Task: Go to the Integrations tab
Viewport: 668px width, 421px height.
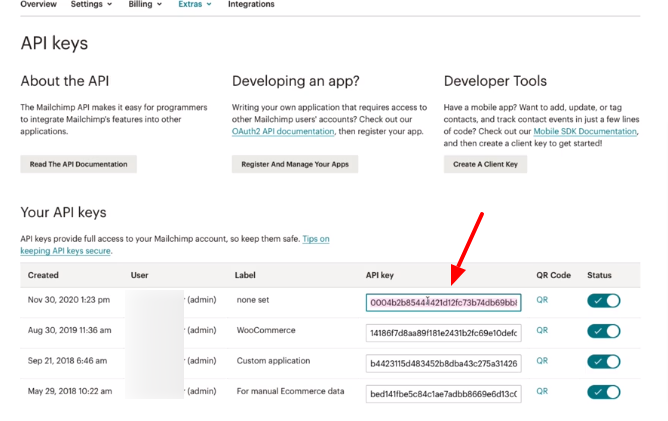Action: point(251,4)
